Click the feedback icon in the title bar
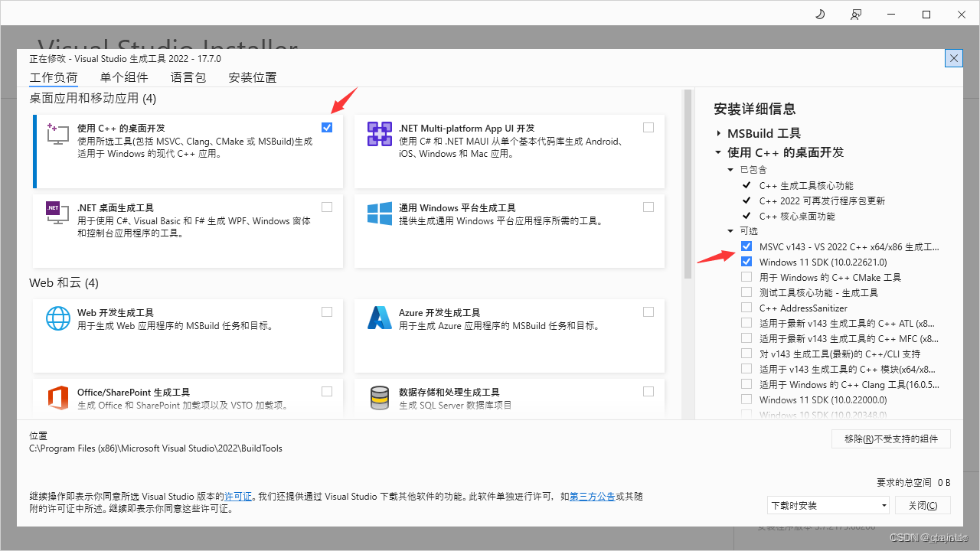Image resolution: width=980 pixels, height=551 pixels. tap(855, 15)
